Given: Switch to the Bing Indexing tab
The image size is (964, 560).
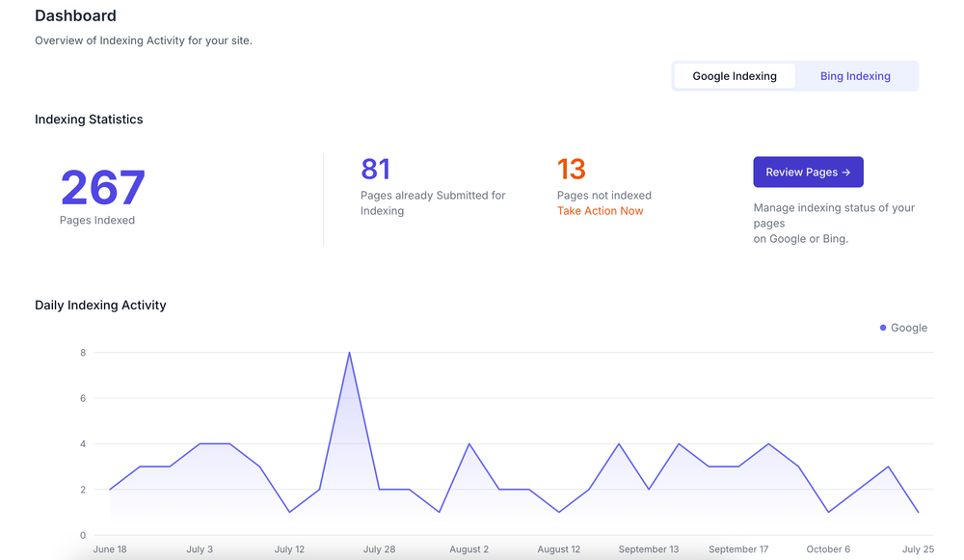Looking at the screenshot, I should (855, 75).
